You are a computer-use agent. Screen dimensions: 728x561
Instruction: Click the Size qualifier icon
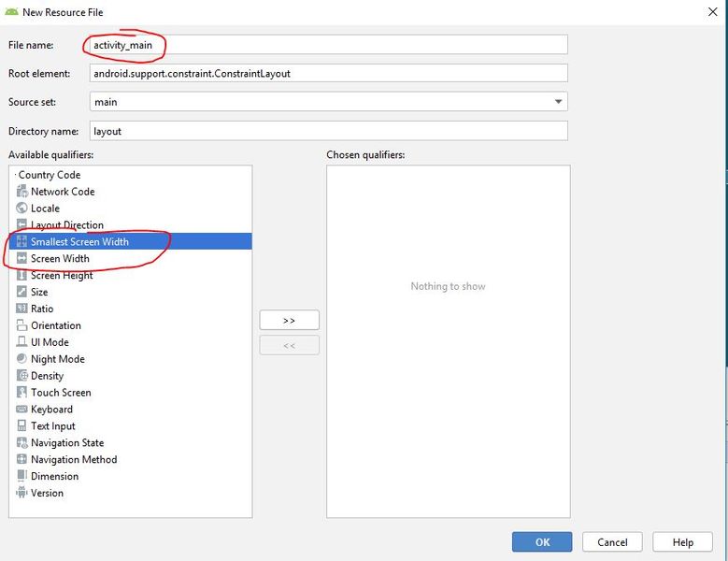[x=21, y=292]
